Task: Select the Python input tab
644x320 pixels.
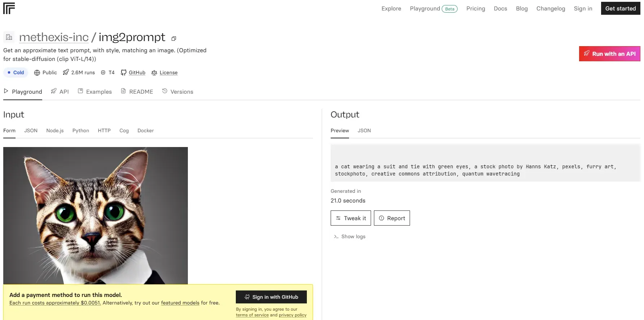Action: pyautogui.click(x=81, y=130)
